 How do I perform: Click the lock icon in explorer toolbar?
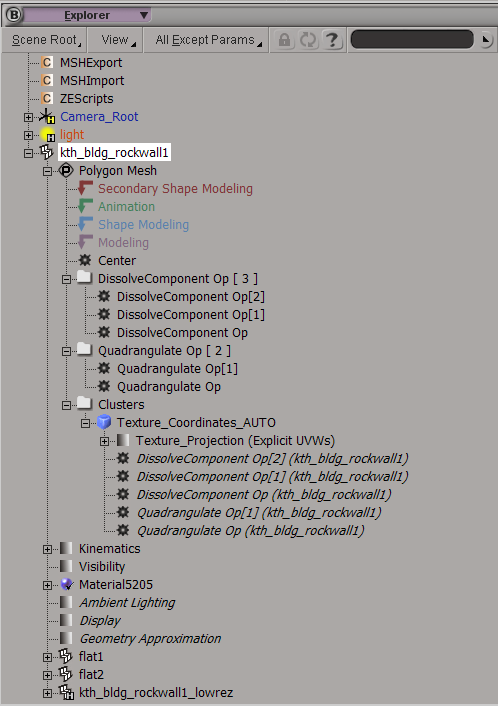pos(284,40)
